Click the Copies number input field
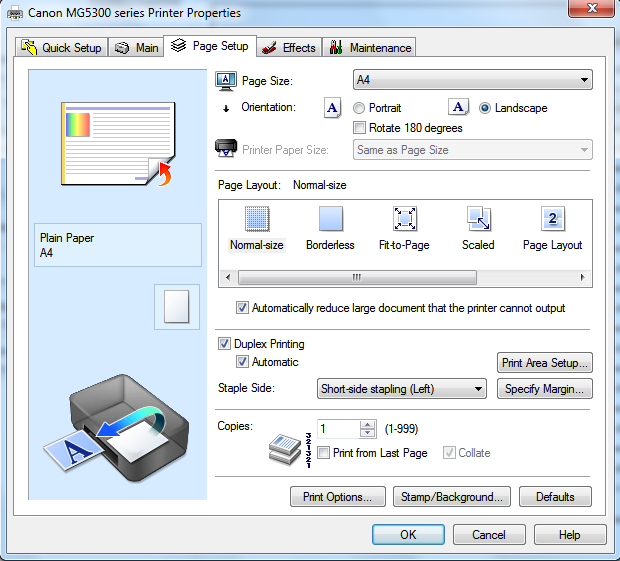Screen dimensions: 620x561 pyautogui.click(x=338, y=429)
